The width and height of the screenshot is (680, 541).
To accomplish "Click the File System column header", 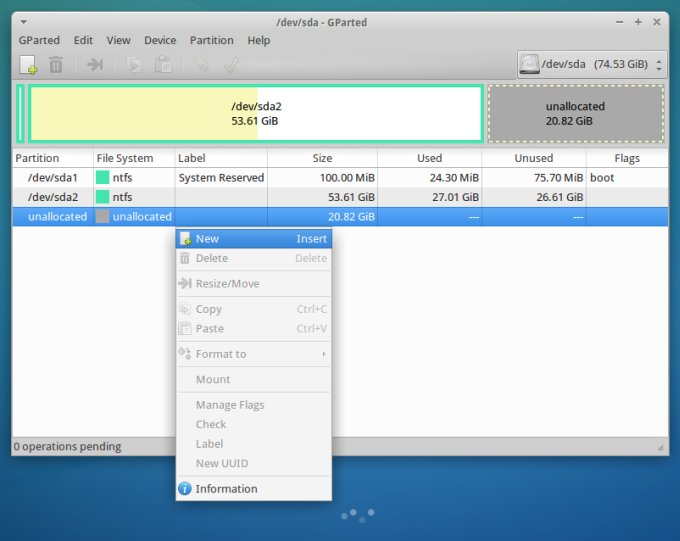I will pyautogui.click(x=134, y=158).
